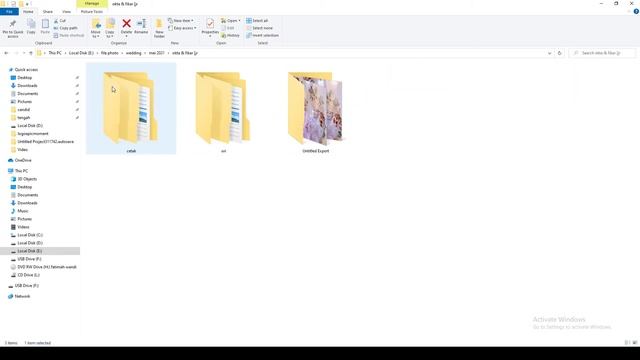Image resolution: width=640 pixels, height=360 pixels.
Task: Open the Open button's dropdown in the ribbon
Action: coord(239,21)
